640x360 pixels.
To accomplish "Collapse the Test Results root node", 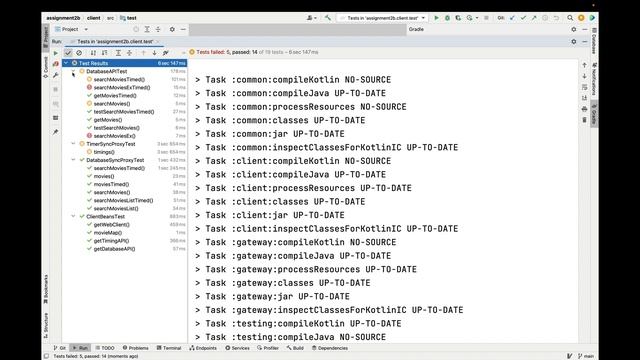I will pyautogui.click(x=66, y=63).
